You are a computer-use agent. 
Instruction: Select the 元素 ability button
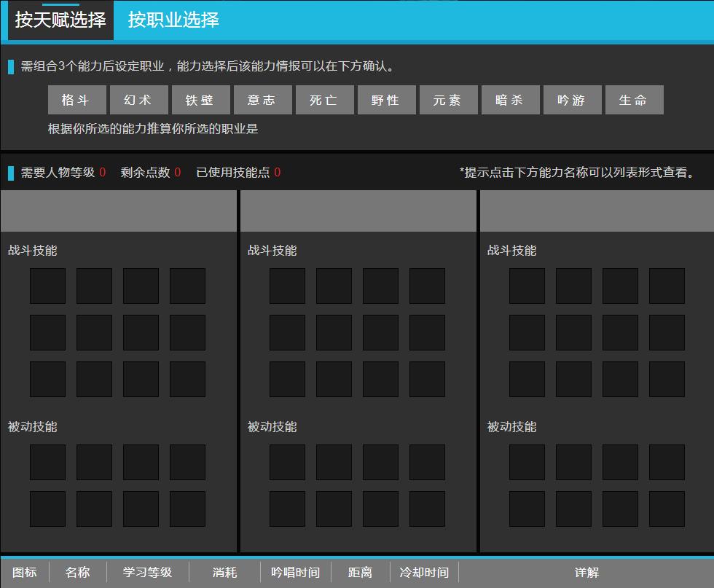(449, 101)
